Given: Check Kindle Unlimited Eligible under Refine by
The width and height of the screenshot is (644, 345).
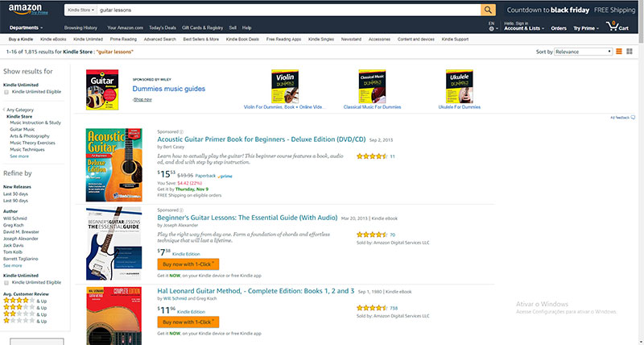Looking at the screenshot, I should [x=6, y=283].
